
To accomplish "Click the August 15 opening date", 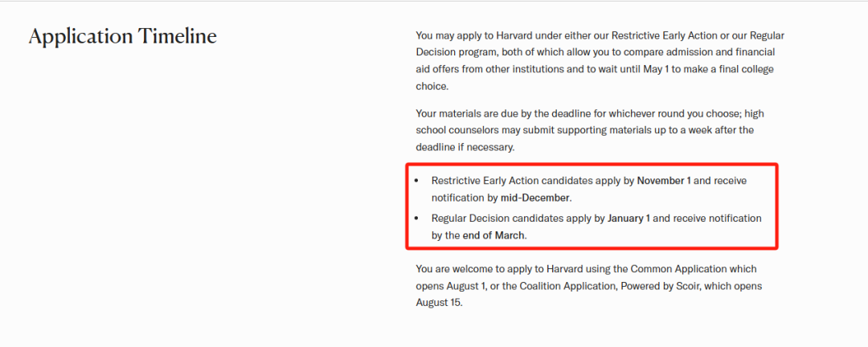I will [x=438, y=304].
